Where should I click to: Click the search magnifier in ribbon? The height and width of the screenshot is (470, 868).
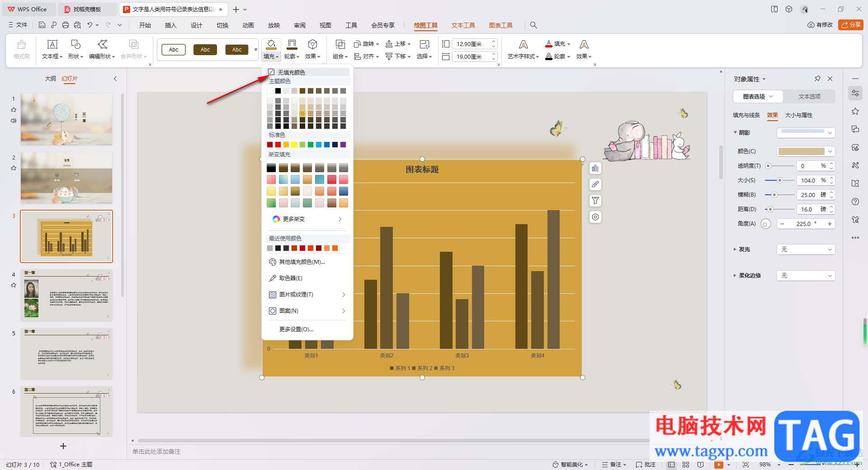[533, 25]
